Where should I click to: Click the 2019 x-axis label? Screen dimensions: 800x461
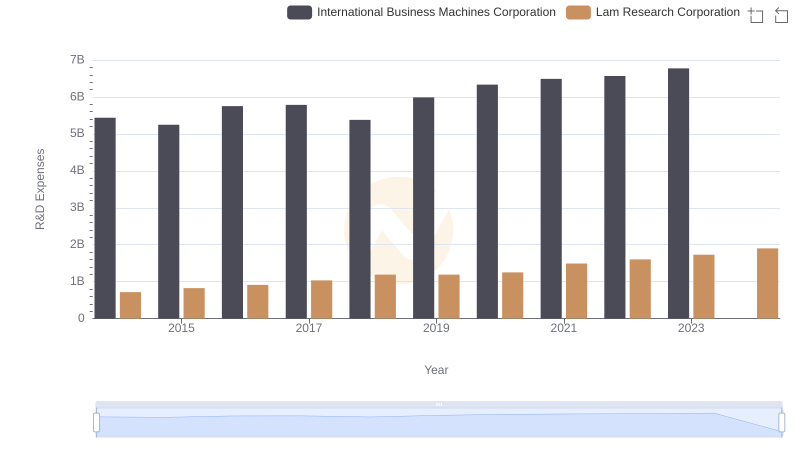(436, 328)
